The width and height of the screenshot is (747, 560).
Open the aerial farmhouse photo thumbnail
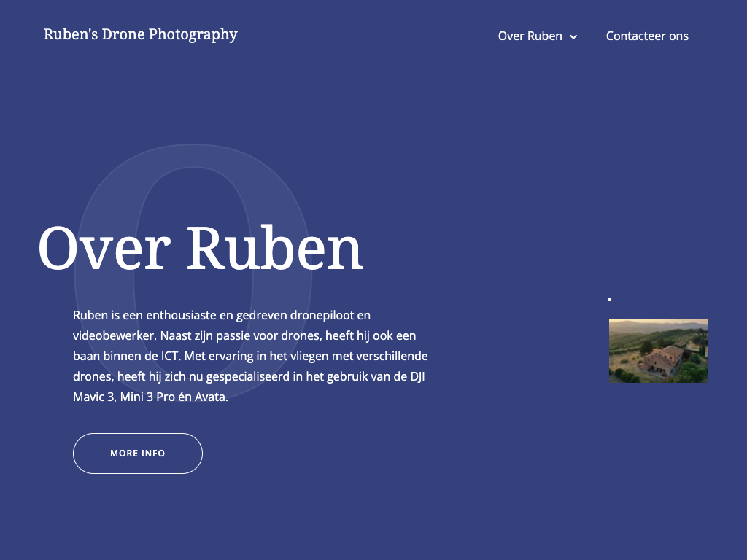tap(658, 351)
